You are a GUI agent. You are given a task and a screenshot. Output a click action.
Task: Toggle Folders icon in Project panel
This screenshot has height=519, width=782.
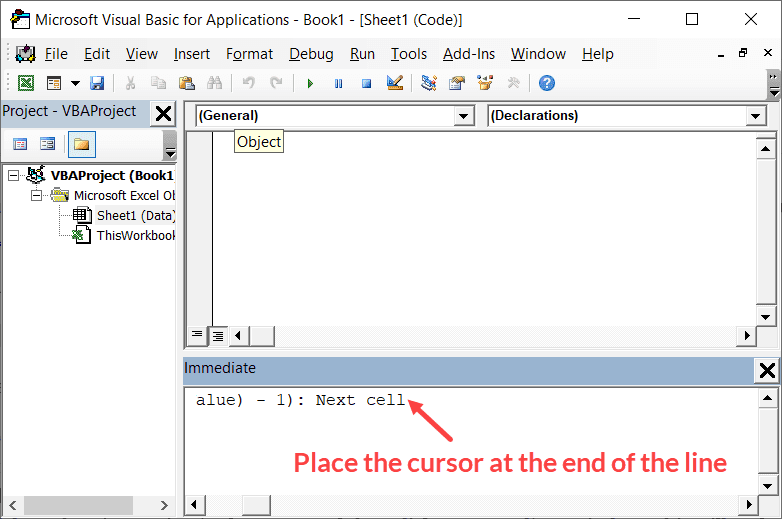[81, 145]
